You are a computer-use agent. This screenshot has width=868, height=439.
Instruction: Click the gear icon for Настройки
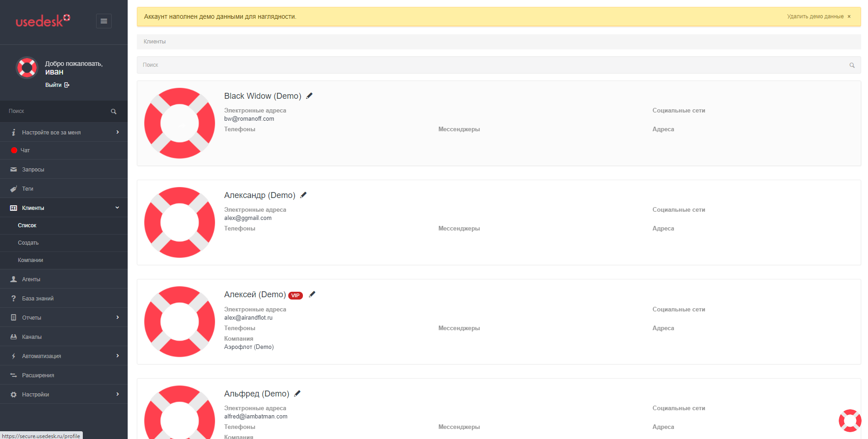click(x=14, y=395)
